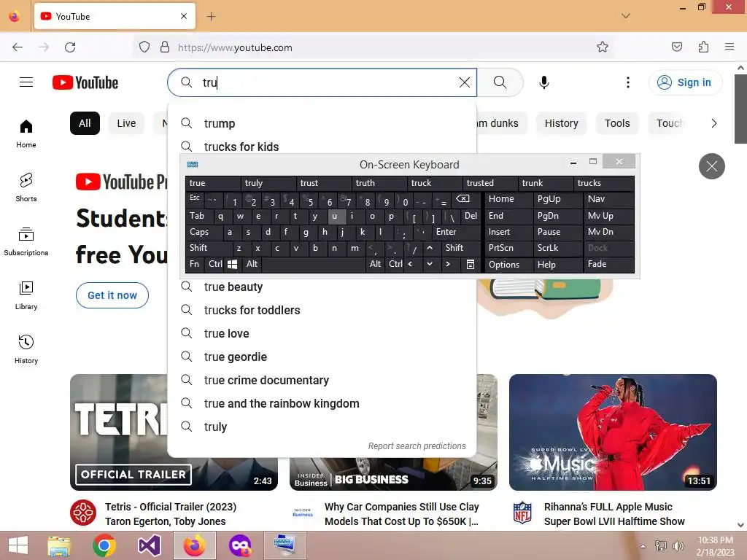
Task: Reload the page in Firefox
Action: point(70,47)
